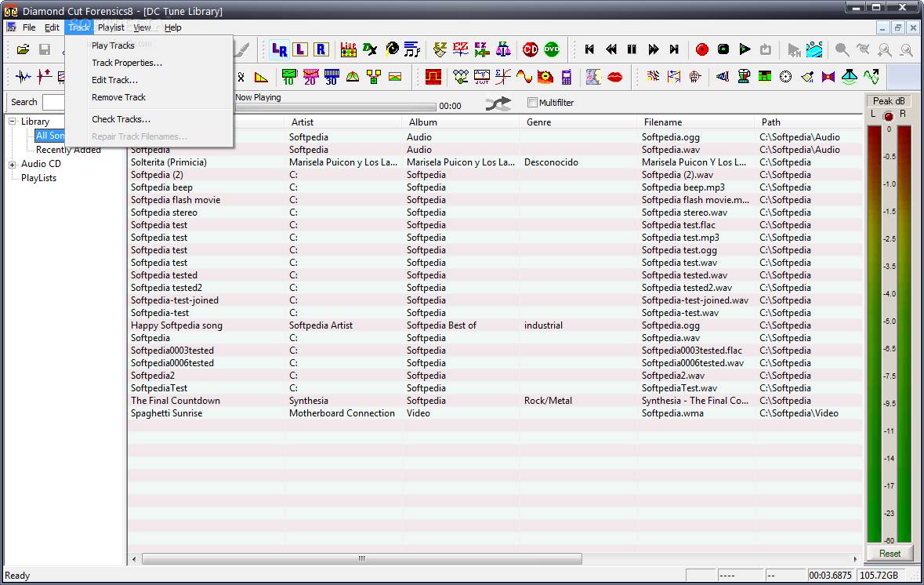Image resolution: width=924 pixels, height=585 pixels.
Task: Click the green DVD icon
Action: tap(552, 49)
